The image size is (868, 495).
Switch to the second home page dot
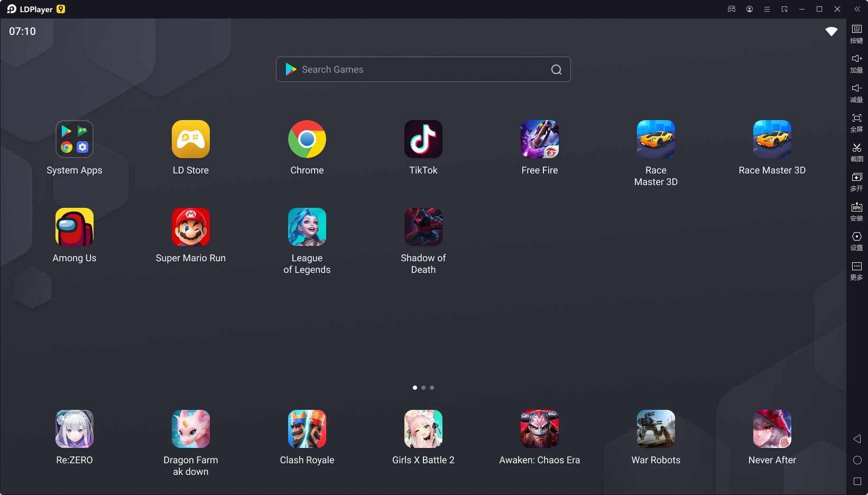coord(423,388)
